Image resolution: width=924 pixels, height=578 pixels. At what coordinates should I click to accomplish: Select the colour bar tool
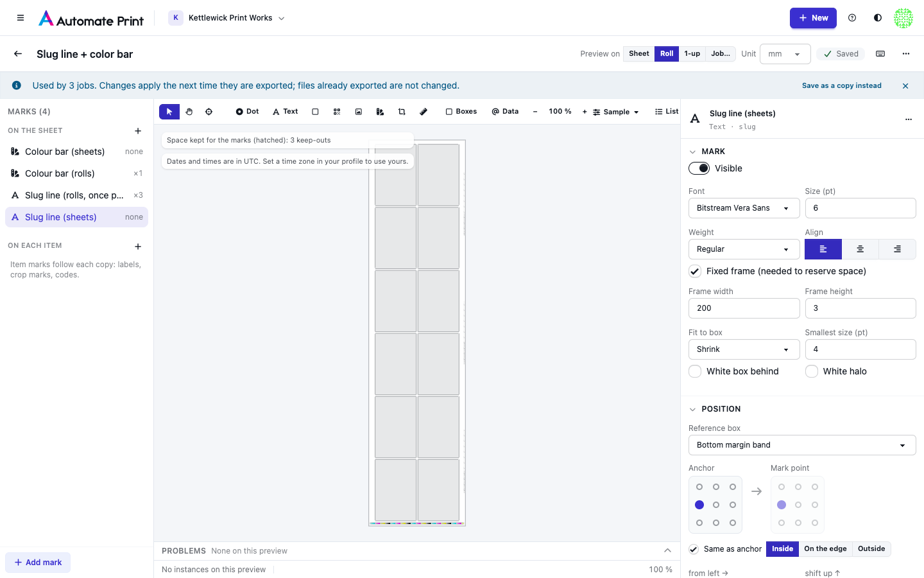(x=380, y=112)
